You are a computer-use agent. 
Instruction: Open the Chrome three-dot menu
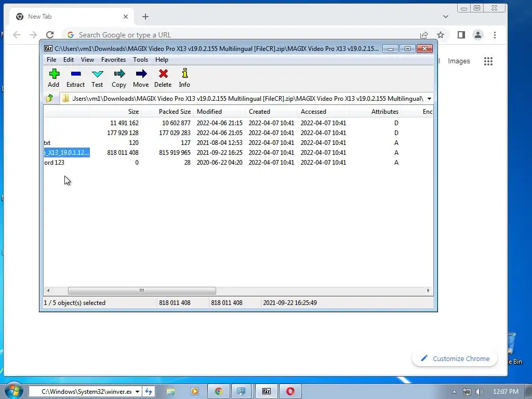[x=495, y=35]
